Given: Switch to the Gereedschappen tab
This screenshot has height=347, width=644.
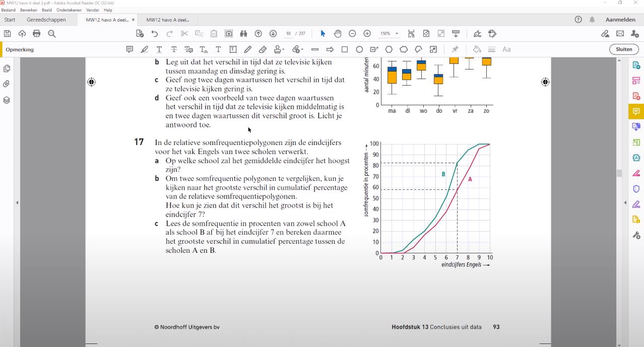Looking at the screenshot, I should 46,20.
